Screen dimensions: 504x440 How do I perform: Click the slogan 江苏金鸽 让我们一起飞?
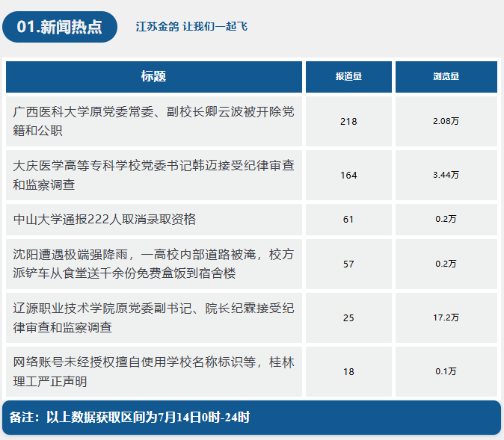pos(191,27)
